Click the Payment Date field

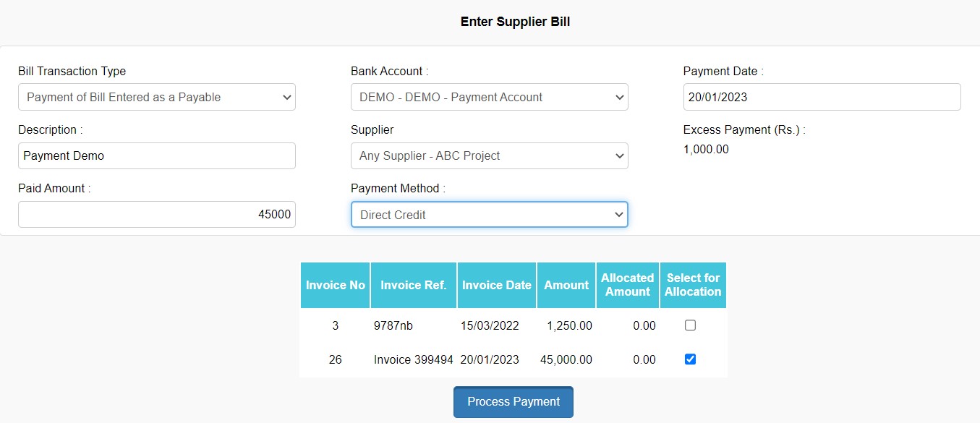(x=822, y=97)
